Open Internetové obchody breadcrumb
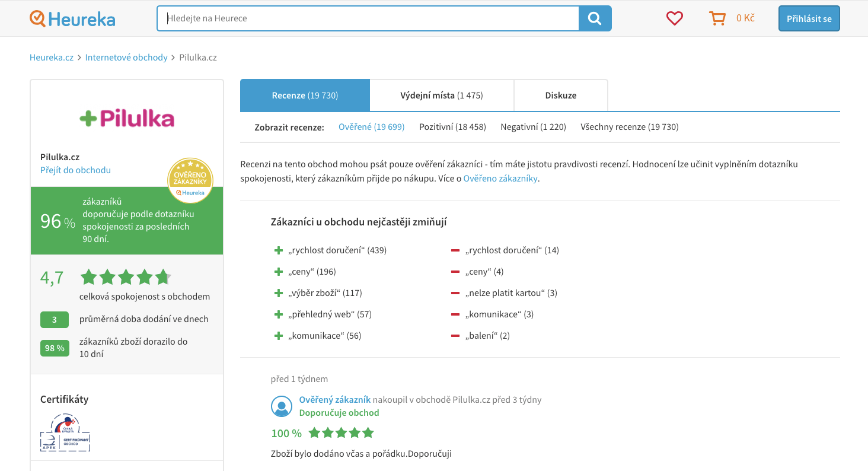 point(126,58)
